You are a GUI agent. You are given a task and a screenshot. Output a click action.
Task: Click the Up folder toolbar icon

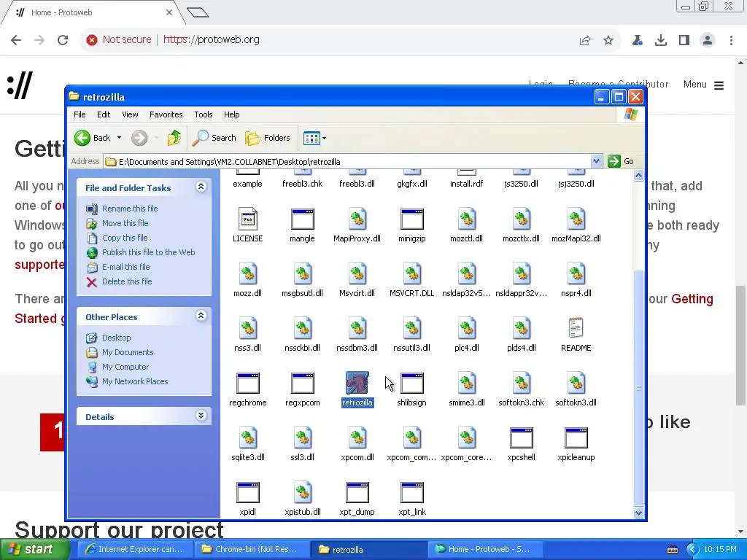point(174,138)
